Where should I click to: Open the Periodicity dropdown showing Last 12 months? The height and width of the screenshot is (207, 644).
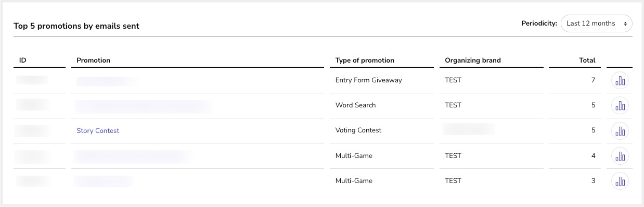[596, 23]
